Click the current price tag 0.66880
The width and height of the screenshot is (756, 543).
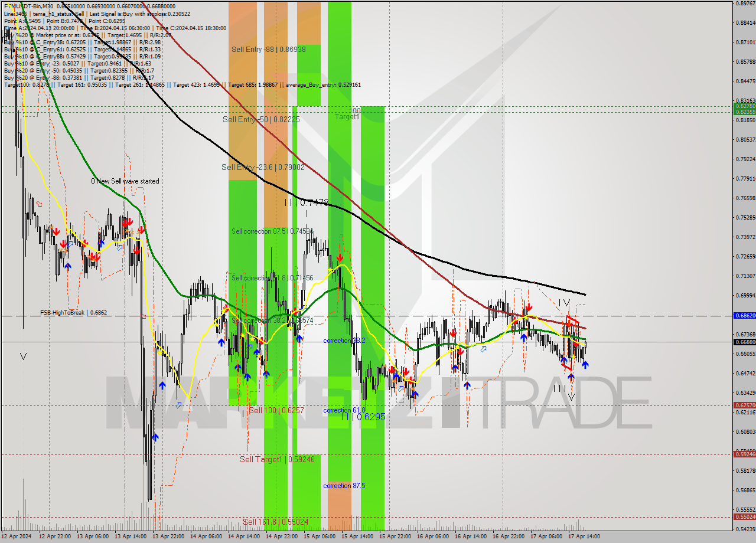click(744, 342)
